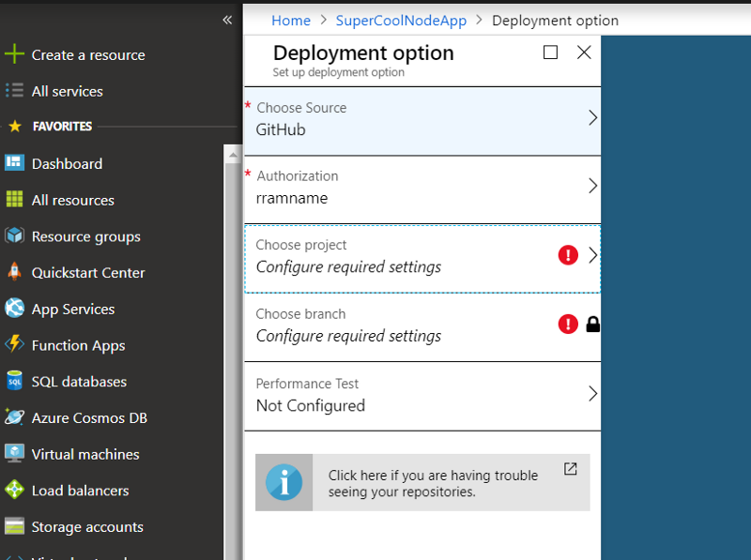Open All services menu
751x560 pixels.
click(x=67, y=91)
